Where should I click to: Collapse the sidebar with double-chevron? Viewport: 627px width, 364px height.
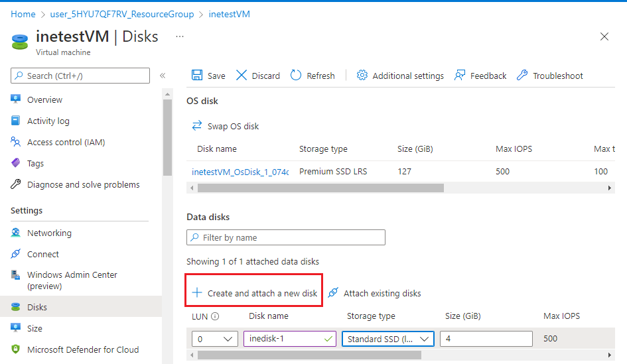(x=163, y=76)
